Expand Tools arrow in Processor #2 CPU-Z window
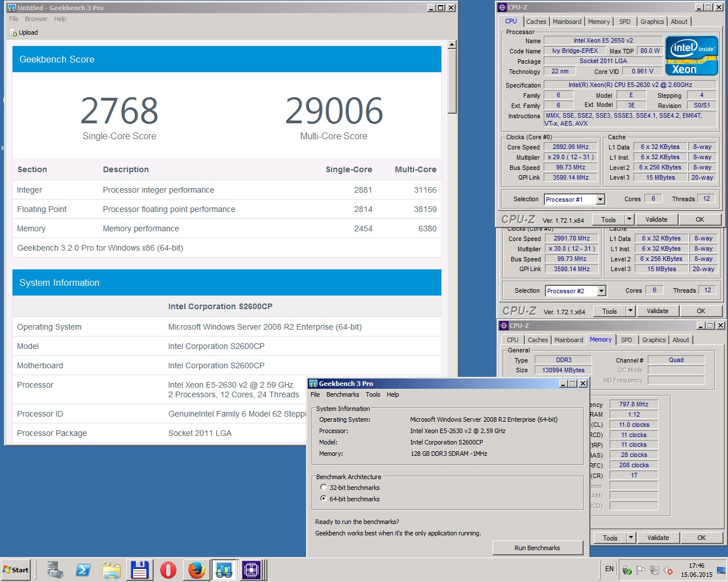 click(x=630, y=311)
